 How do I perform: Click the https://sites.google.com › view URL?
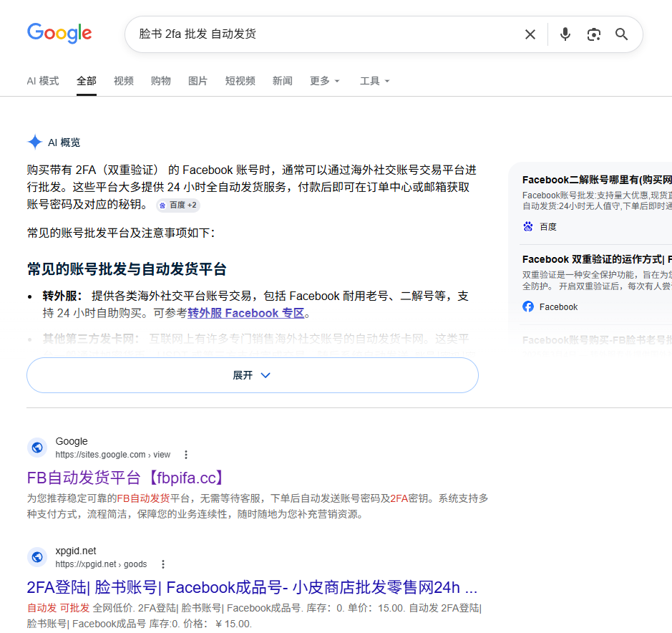112,455
